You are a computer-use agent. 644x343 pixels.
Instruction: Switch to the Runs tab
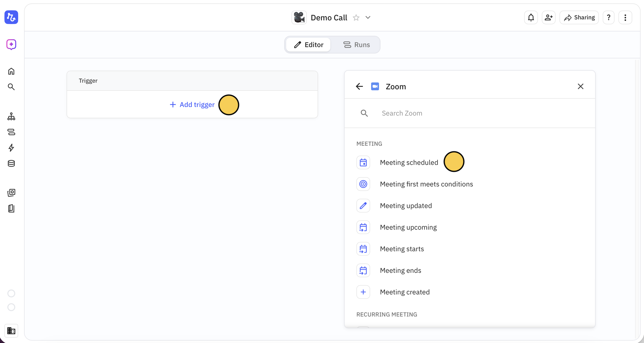(x=356, y=45)
